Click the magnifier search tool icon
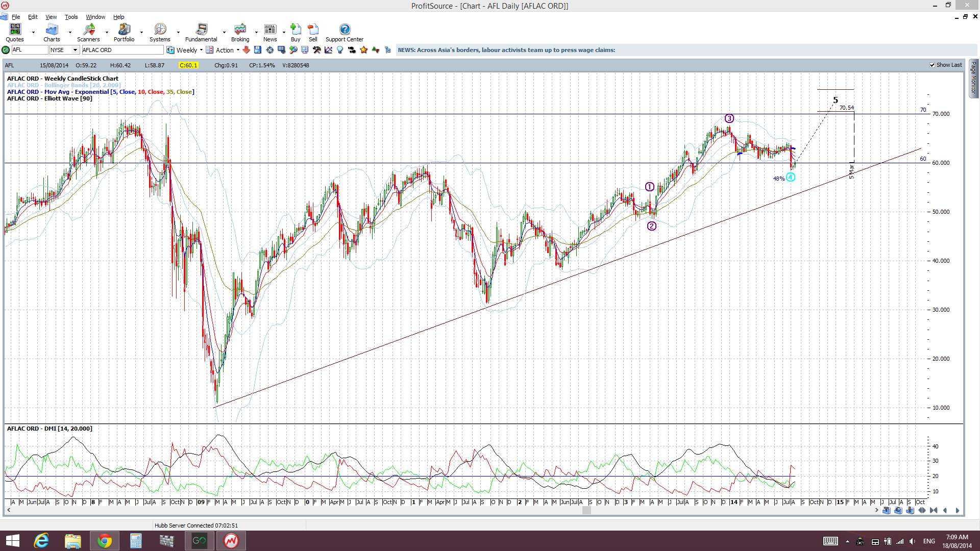 (293, 50)
